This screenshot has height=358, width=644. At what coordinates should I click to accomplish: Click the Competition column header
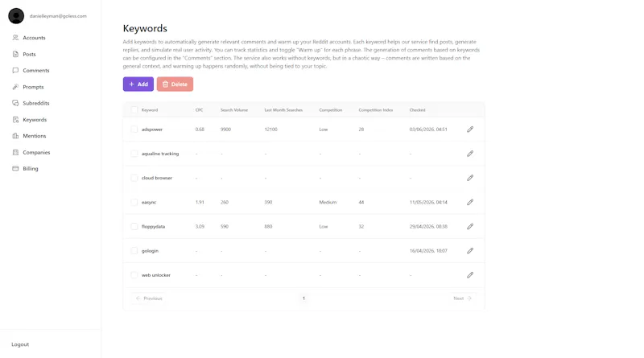pyautogui.click(x=331, y=110)
